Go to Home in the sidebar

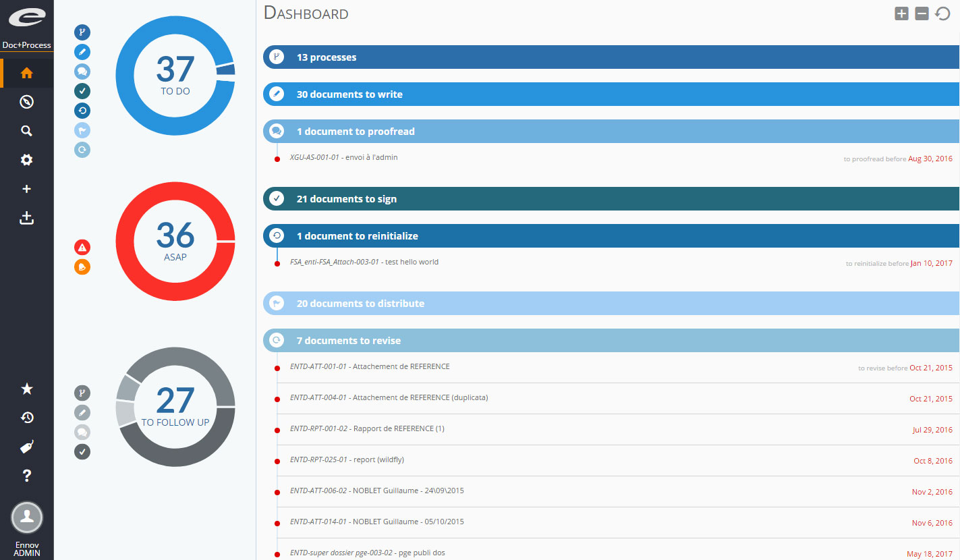click(27, 73)
